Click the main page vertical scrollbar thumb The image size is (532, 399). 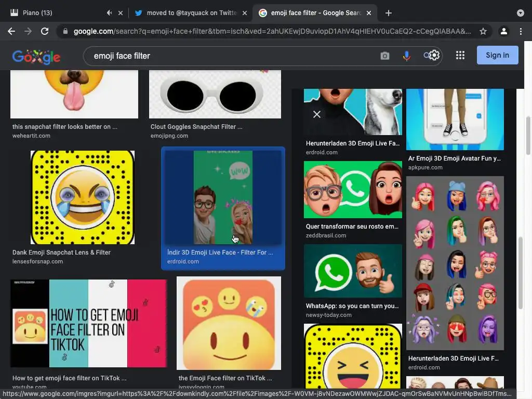(528, 136)
